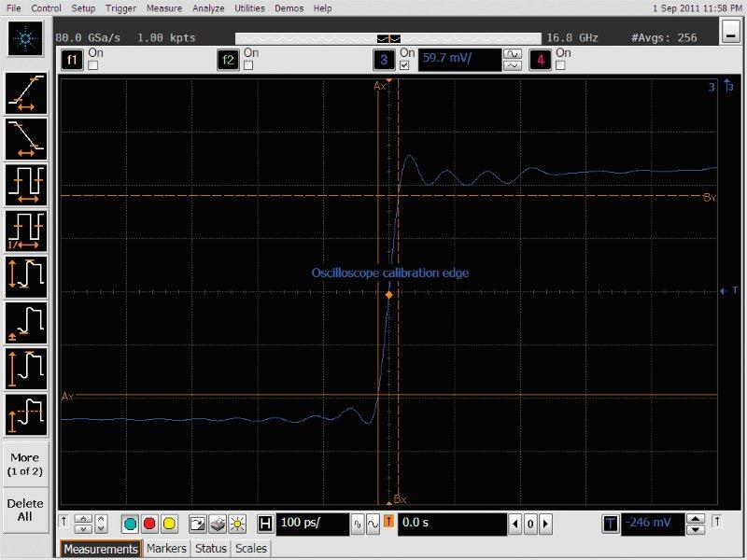Image resolution: width=747 pixels, height=560 pixels.
Task: Open the 100 ps/ horizontal scale field
Action: 312,524
